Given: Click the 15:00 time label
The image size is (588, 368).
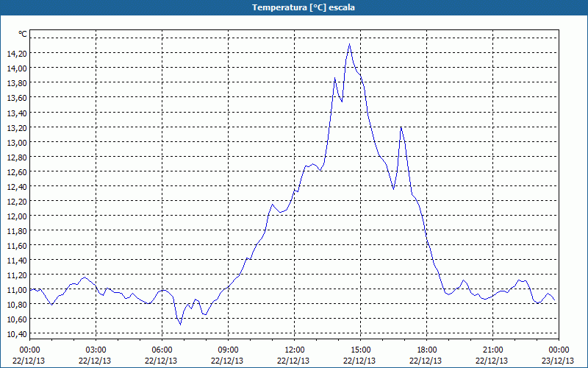Looking at the screenshot, I should pyautogui.click(x=360, y=350).
